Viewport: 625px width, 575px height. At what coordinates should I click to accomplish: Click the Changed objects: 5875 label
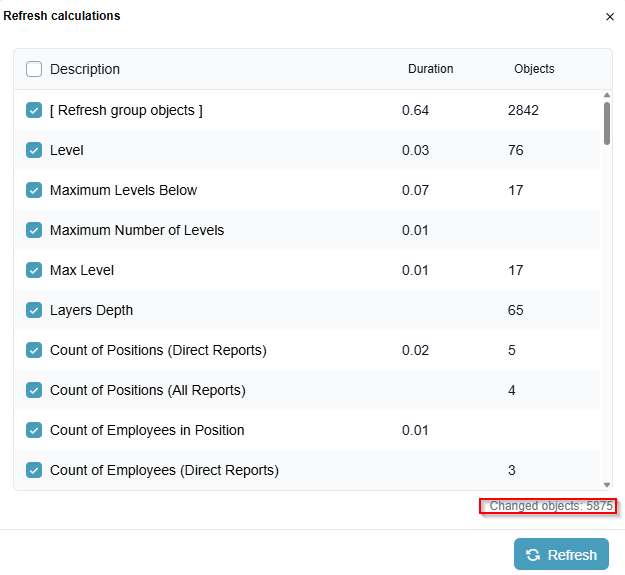pos(550,506)
